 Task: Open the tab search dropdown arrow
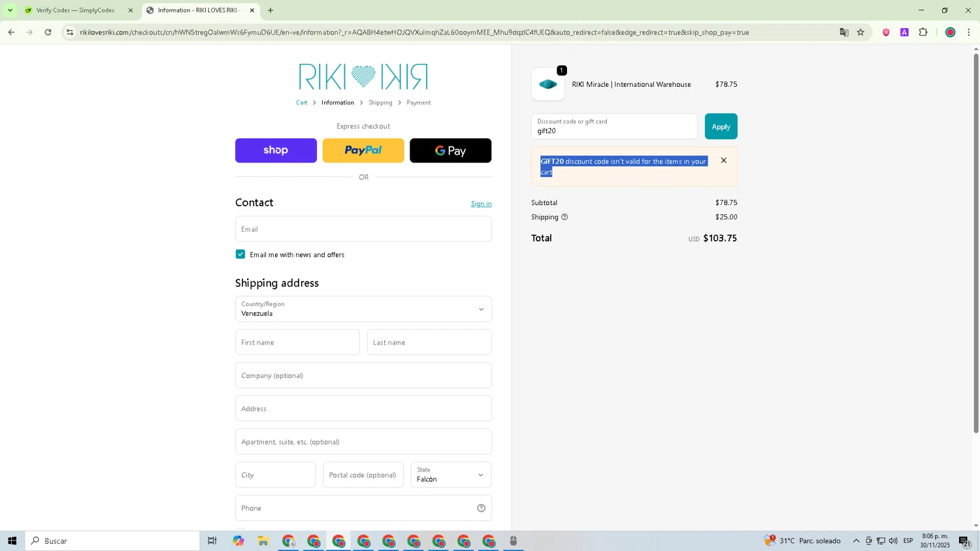pos(10,10)
